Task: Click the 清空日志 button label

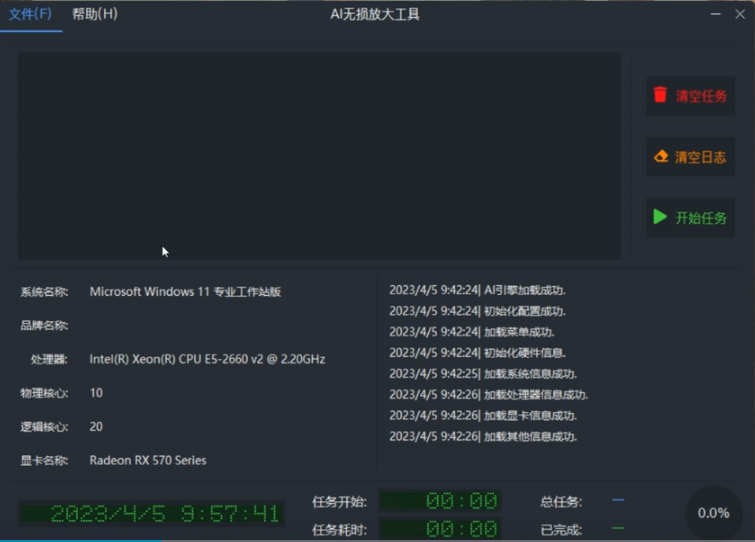Action: pyautogui.click(x=700, y=157)
